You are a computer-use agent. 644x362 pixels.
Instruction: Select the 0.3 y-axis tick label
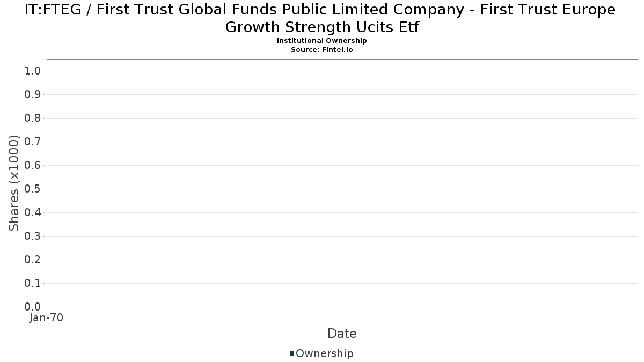point(34,237)
